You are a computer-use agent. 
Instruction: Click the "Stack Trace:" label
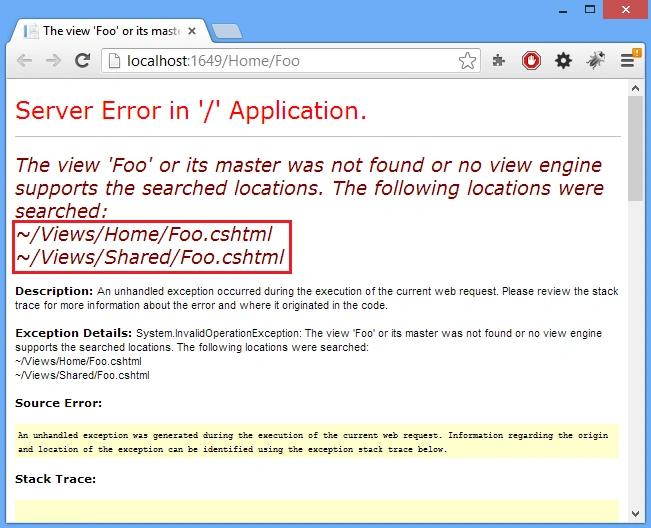tap(56, 479)
